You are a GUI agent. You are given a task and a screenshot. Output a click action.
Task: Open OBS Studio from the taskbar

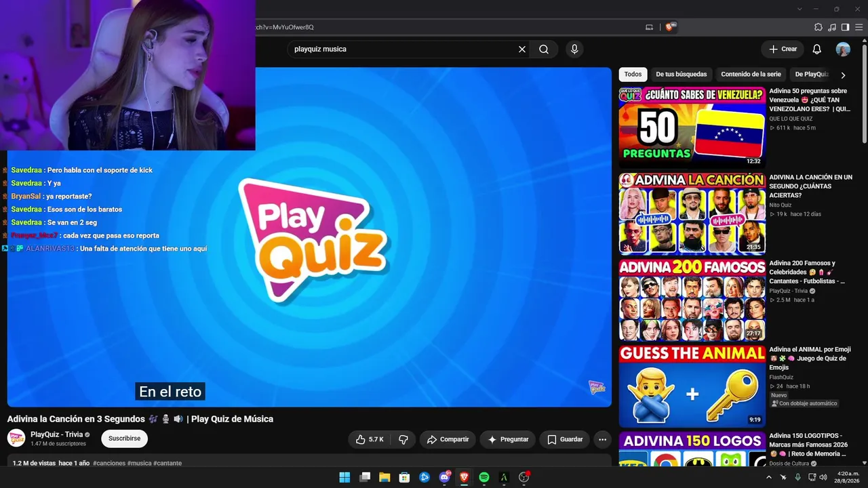pos(524,477)
